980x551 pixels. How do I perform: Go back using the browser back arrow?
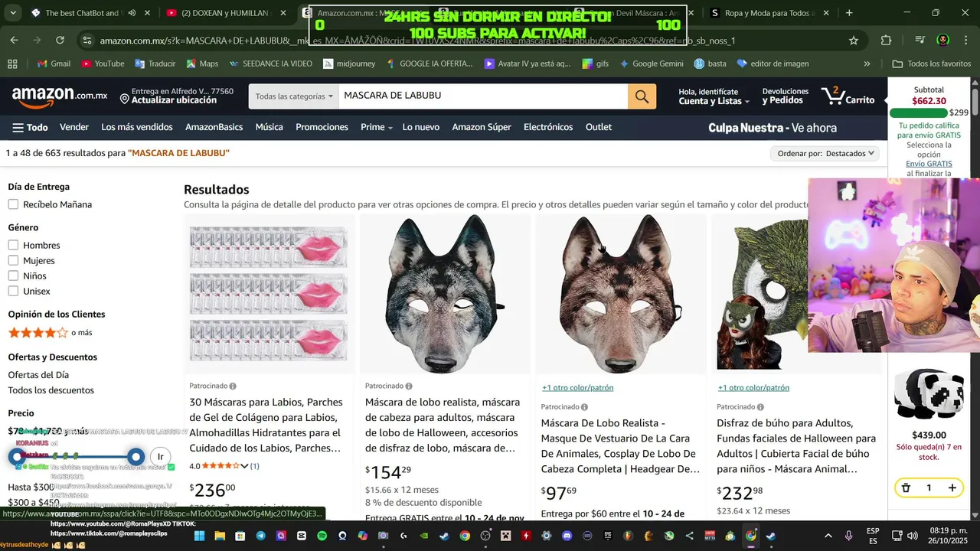15,41
